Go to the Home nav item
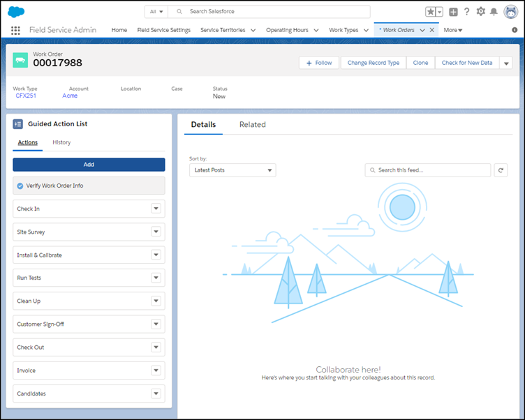Screen dimensions: 525x420 [119, 30]
